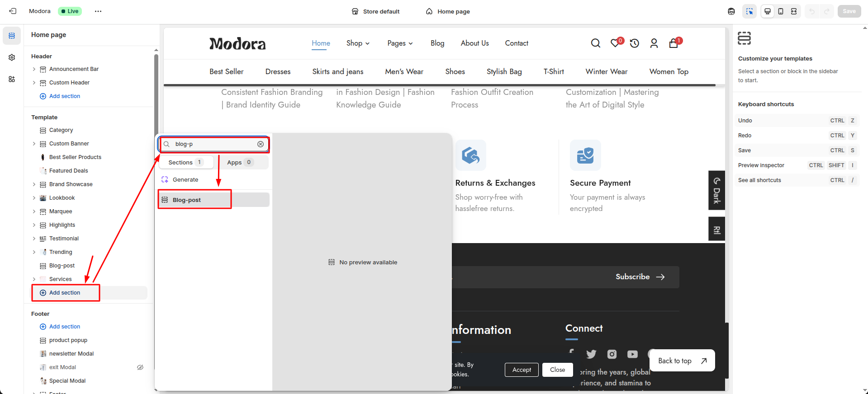Click the About Us navigation link

coord(475,43)
